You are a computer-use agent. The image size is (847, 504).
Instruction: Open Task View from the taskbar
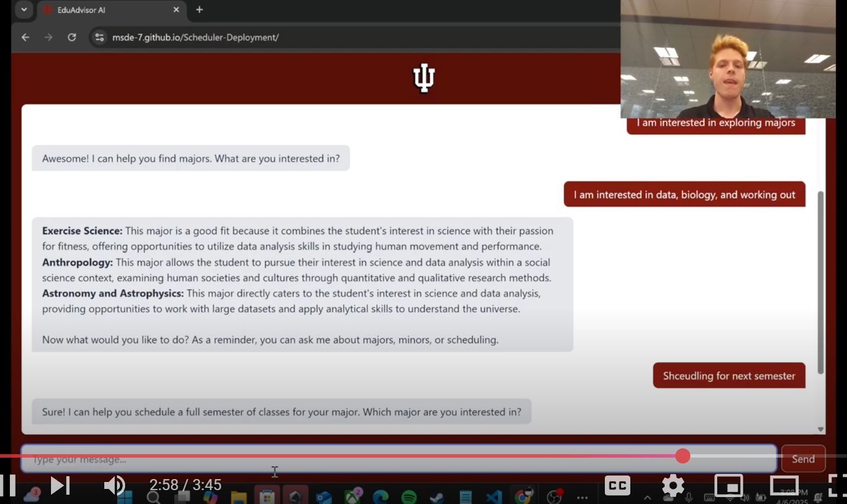click(182, 497)
